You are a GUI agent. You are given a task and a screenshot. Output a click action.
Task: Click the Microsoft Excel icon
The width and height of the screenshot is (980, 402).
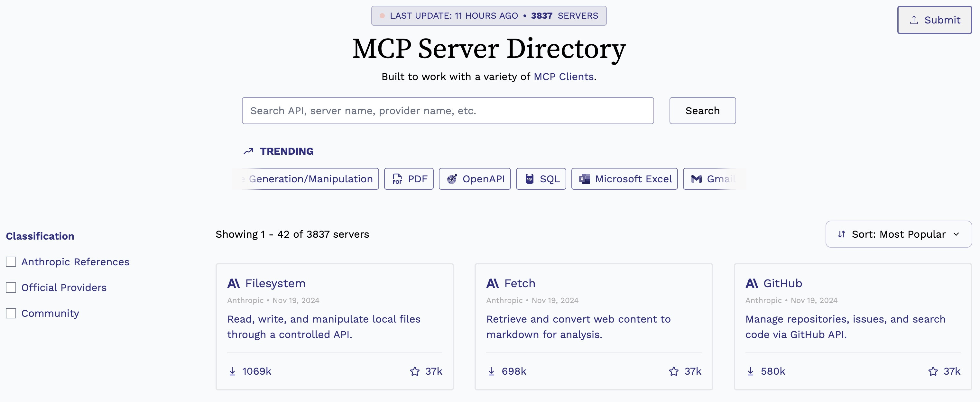584,179
